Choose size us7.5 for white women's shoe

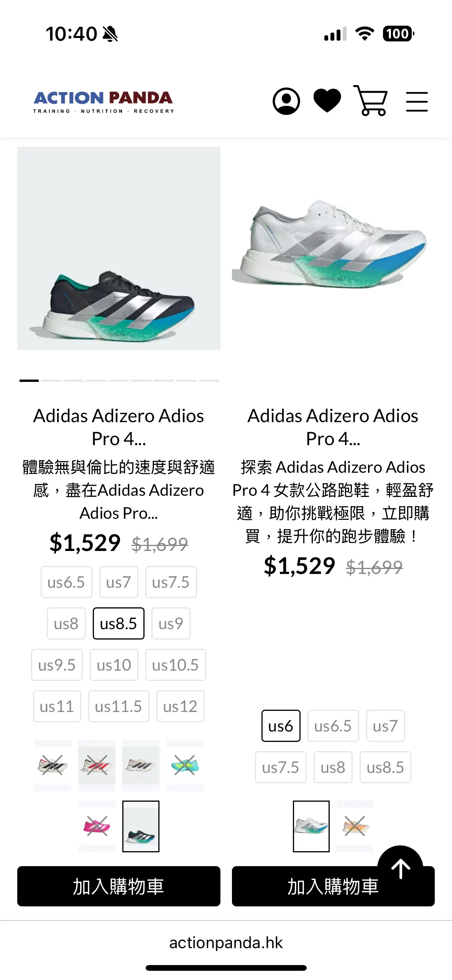point(281,767)
